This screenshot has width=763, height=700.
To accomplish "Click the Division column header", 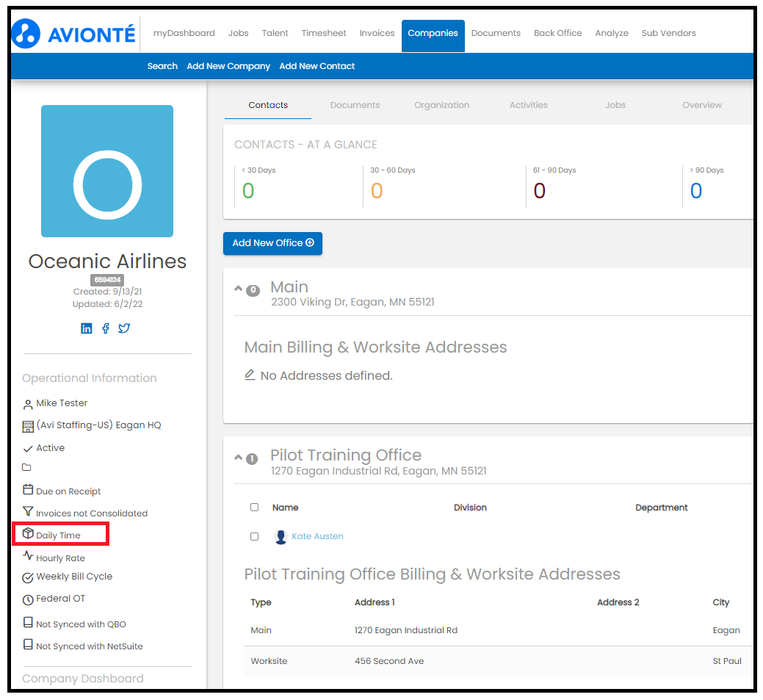I will (470, 508).
